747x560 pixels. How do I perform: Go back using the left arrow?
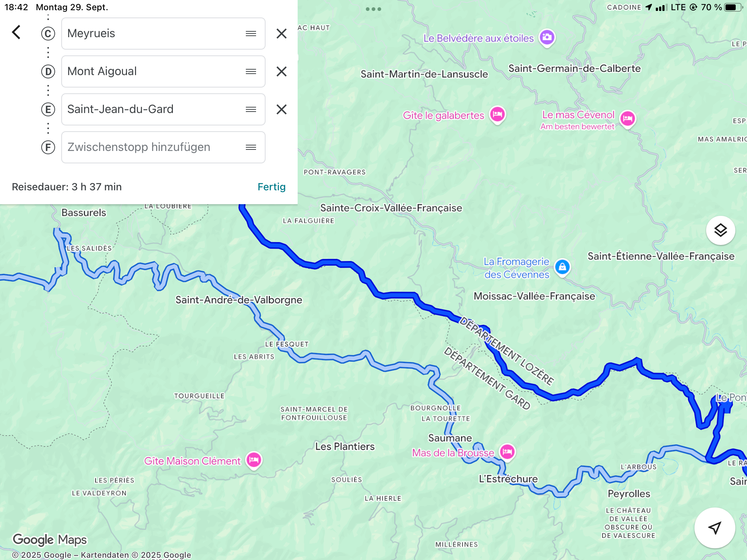(x=16, y=32)
